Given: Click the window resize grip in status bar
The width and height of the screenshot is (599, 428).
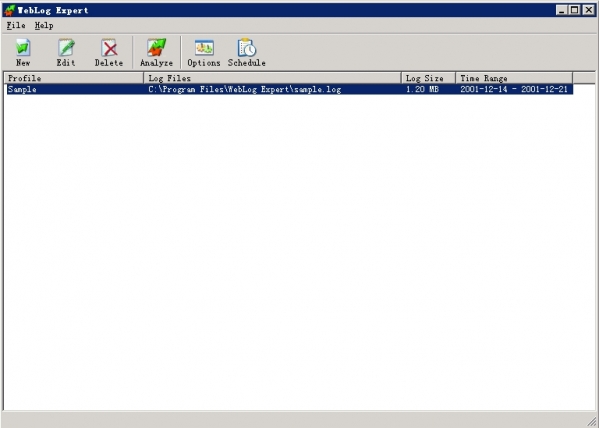Looking at the screenshot, I should click(x=592, y=421).
